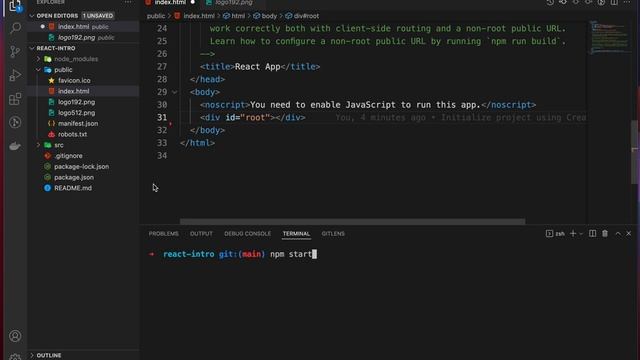This screenshot has height=360, width=640.
Task: Collapse the REACT-INTRO project section
Action: tap(32, 48)
